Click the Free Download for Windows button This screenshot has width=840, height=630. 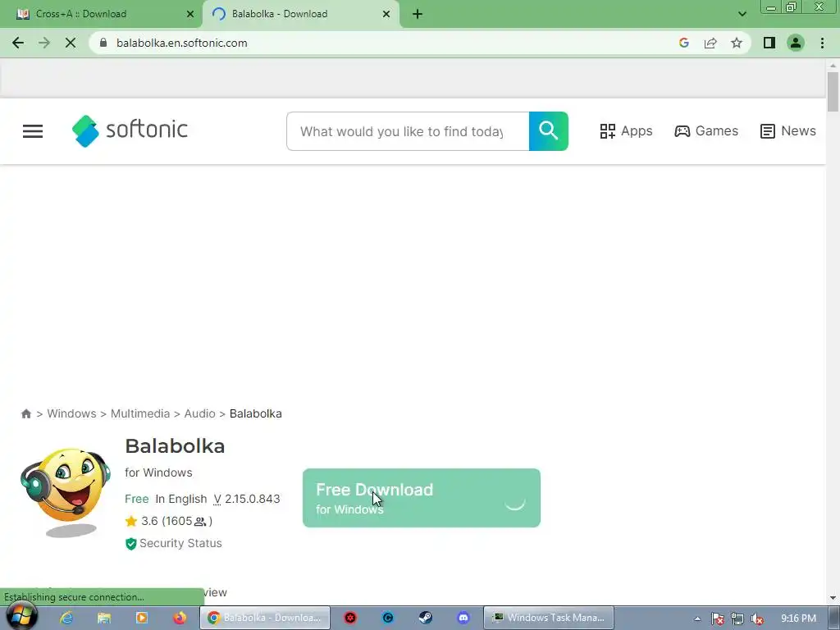pos(421,498)
